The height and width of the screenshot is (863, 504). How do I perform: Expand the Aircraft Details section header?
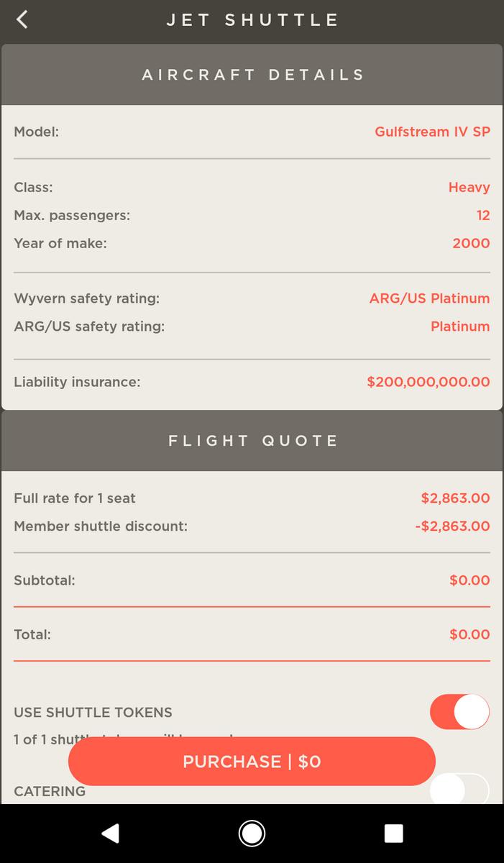point(252,74)
